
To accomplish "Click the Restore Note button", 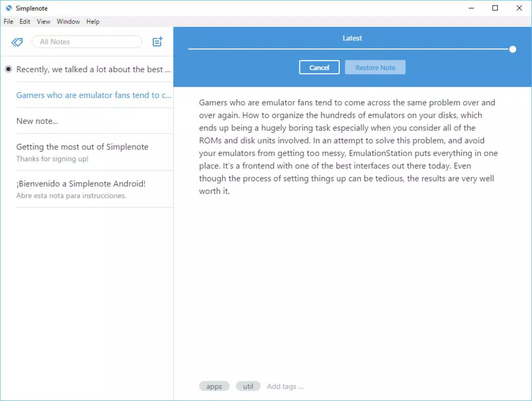I will 375,67.
